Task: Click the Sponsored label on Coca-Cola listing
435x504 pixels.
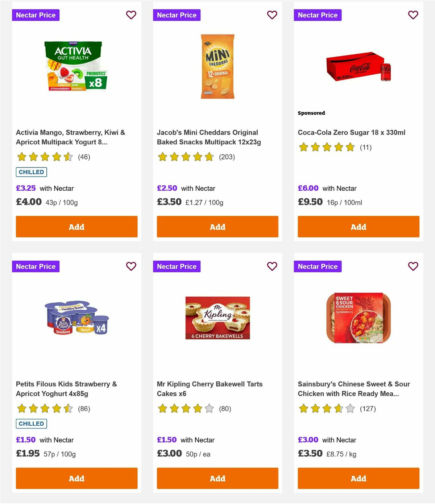Action: (x=311, y=113)
